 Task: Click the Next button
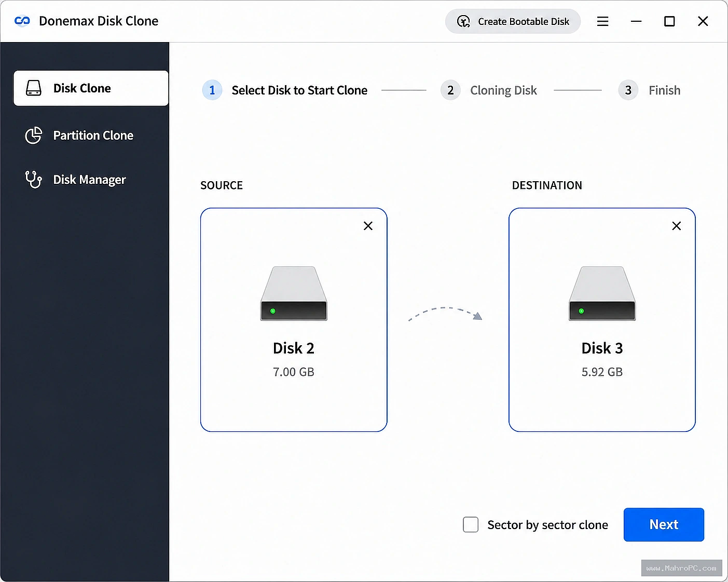coord(664,525)
